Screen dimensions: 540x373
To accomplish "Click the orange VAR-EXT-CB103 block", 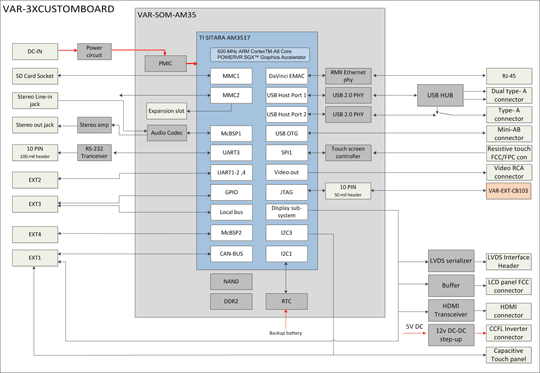I will coord(509,191).
